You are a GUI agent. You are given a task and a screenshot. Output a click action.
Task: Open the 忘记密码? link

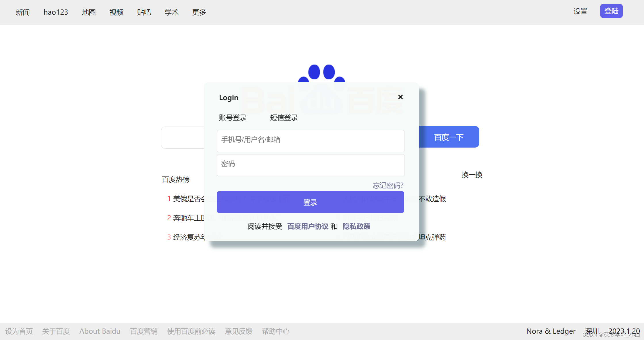point(388,186)
